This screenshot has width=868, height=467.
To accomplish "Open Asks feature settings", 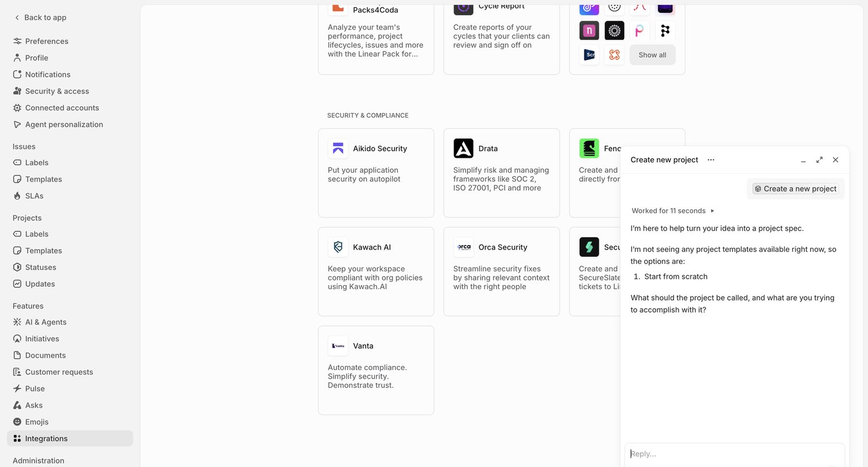I will click(70, 406).
